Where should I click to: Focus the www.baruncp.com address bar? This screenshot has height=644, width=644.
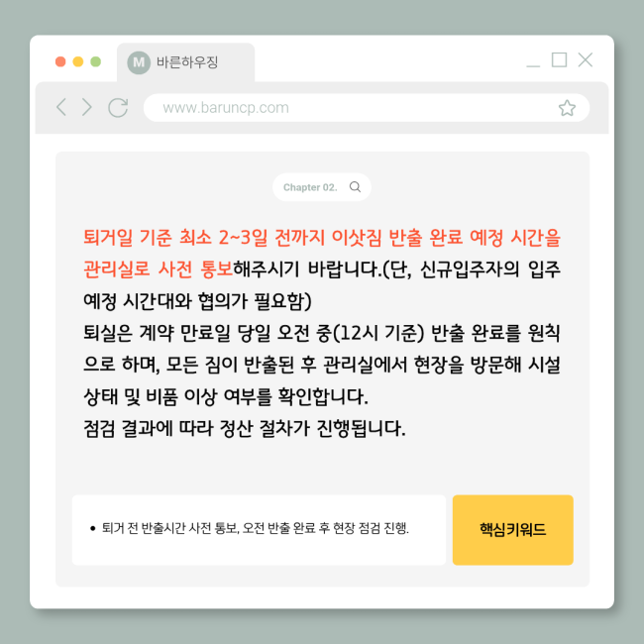(367, 108)
